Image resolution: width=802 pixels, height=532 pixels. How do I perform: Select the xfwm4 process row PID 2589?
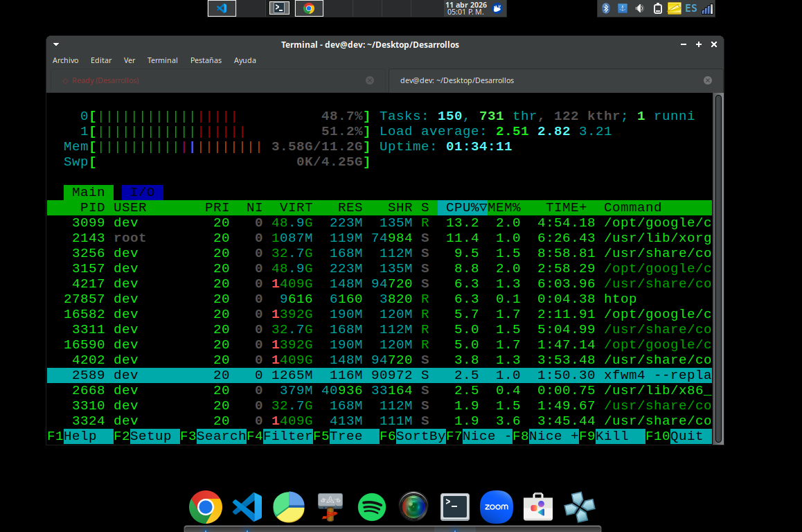pyautogui.click(x=380, y=375)
